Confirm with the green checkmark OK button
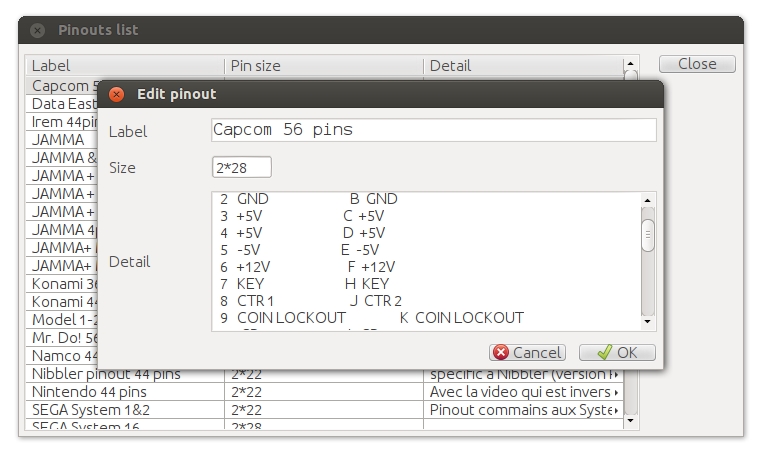 pyautogui.click(x=617, y=352)
